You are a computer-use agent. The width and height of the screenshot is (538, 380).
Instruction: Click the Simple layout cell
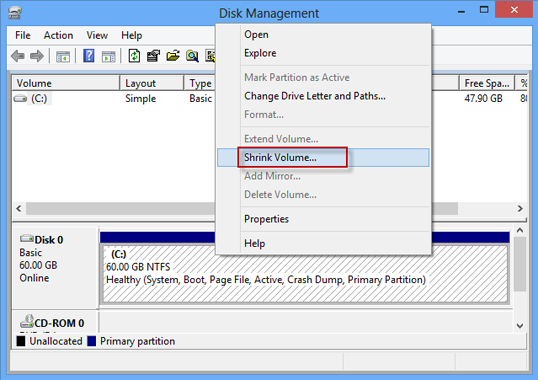(x=140, y=99)
